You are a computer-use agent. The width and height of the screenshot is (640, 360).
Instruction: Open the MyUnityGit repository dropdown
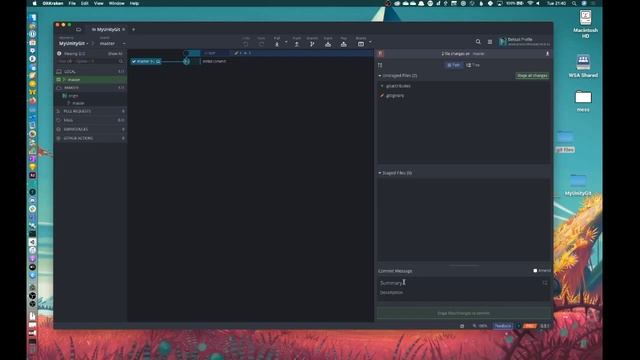[x=73, y=43]
